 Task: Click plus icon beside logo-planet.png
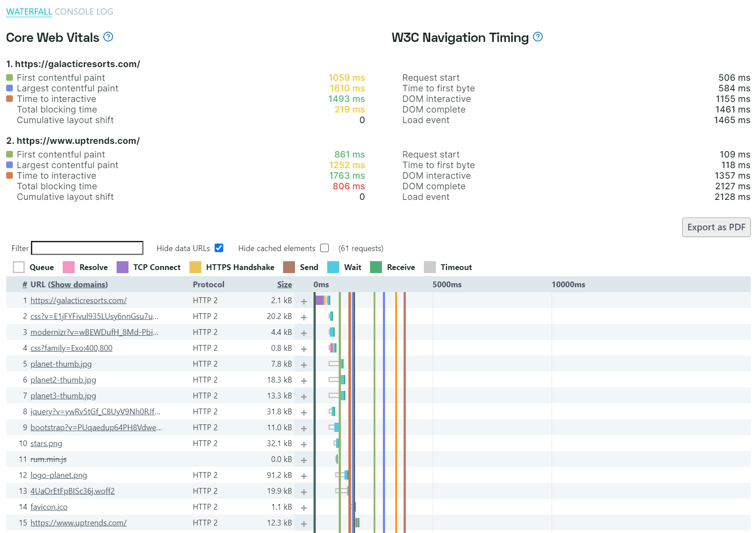(304, 476)
